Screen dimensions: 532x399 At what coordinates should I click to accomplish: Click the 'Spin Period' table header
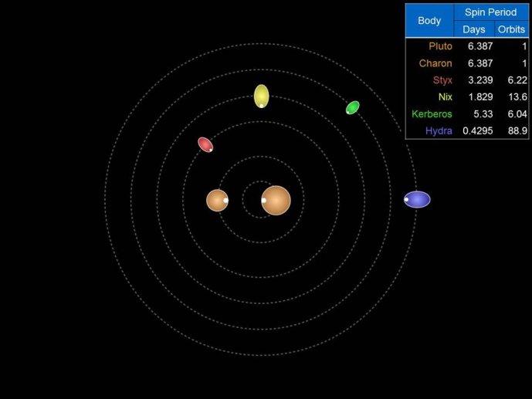[490, 12]
